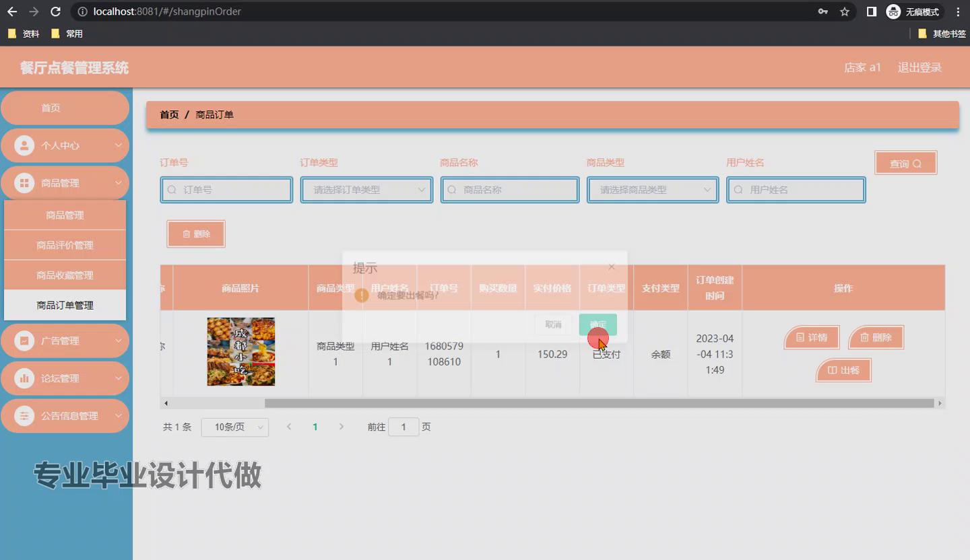Click the magnifier icon in 订单号 field
This screenshot has width=970, height=560.
tap(172, 190)
